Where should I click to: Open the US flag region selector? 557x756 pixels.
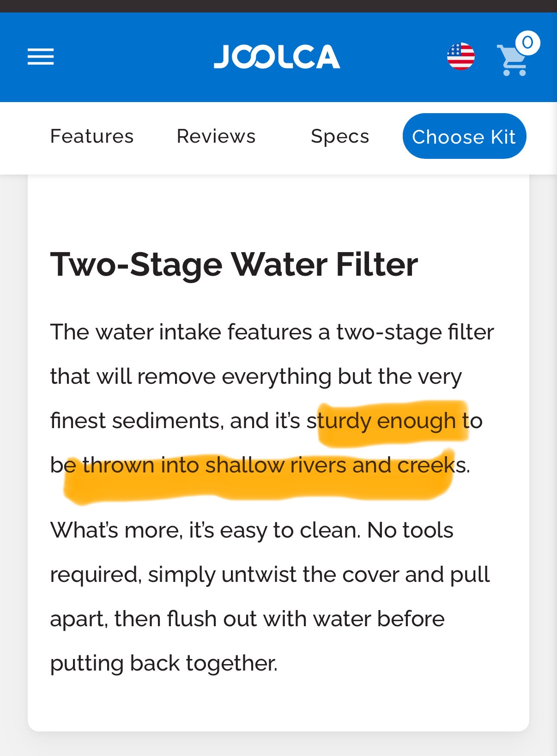point(460,57)
